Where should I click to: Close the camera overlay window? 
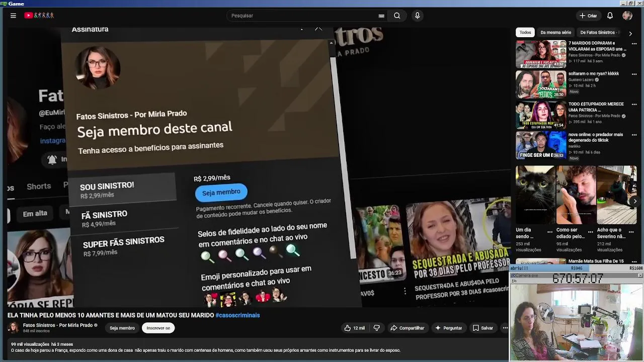tap(640, 276)
